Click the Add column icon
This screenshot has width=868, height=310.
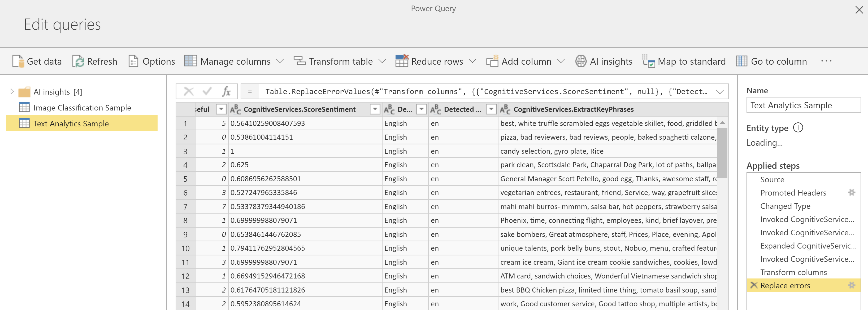click(x=492, y=61)
